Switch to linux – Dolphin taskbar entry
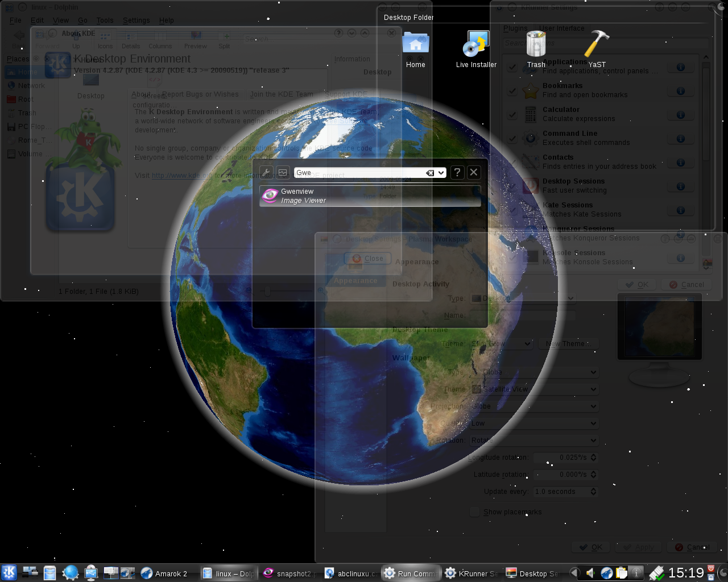This screenshot has height=582, width=728. click(x=229, y=573)
